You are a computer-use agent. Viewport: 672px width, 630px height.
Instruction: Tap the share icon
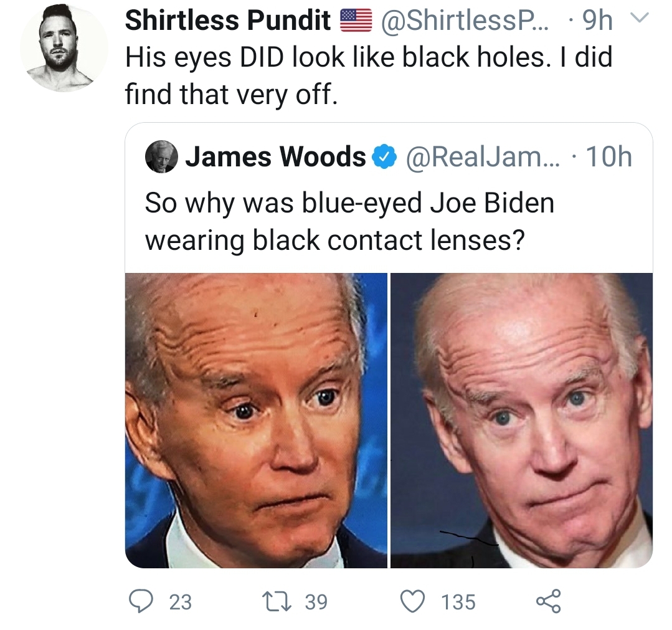pos(549,601)
